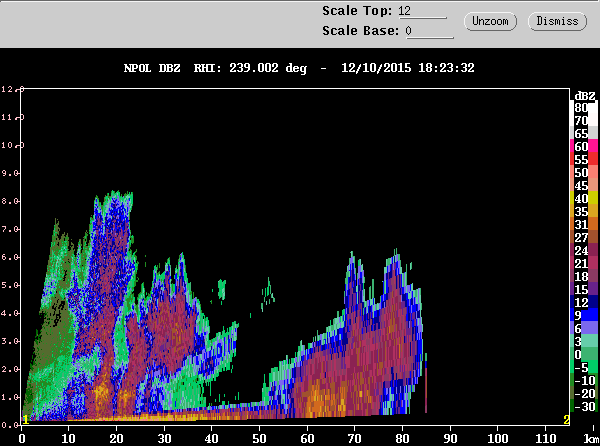
Task: Click the Unzoom button
Action: tap(491, 21)
